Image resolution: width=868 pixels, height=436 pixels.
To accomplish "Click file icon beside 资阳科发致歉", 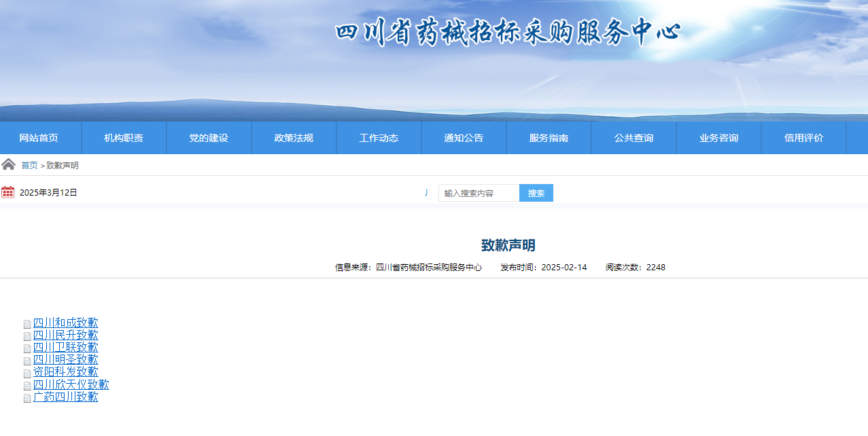I will pyautogui.click(x=27, y=374).
